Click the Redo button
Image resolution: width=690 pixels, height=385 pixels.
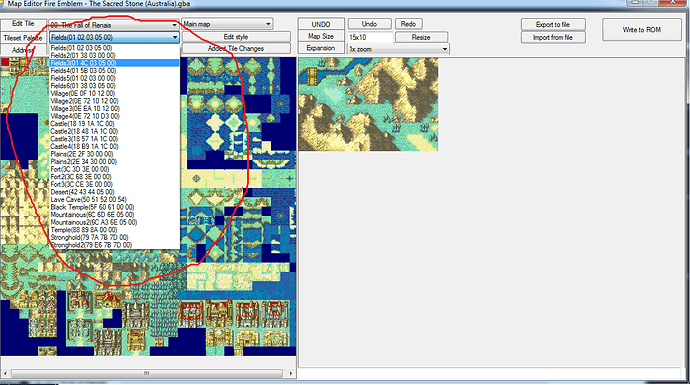(408, 24)
